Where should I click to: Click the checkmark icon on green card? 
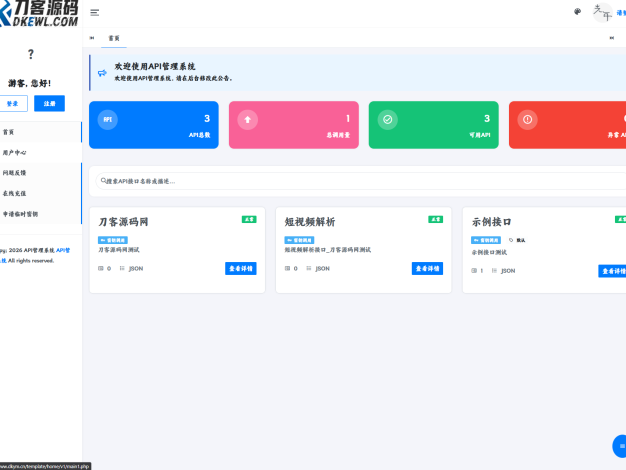[388, 119]
